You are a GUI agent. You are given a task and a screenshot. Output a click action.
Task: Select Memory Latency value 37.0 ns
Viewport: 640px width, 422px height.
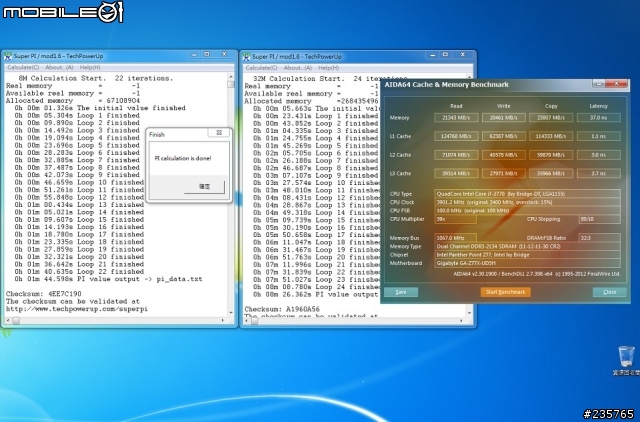598,118
